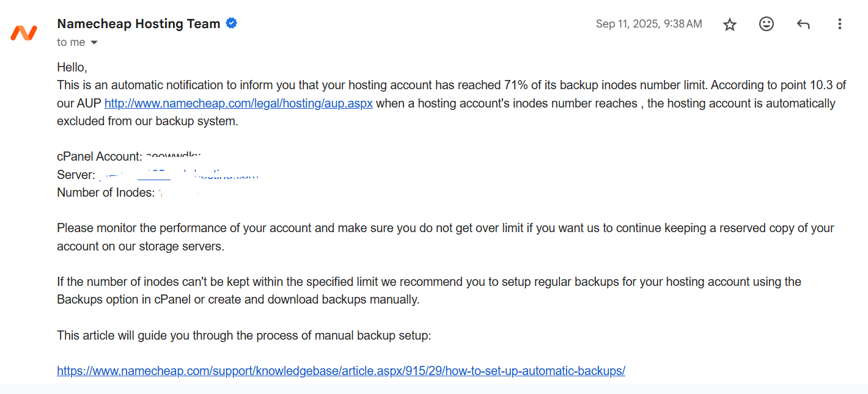The width and height of the screenshot is (868, 394).
Task: Click the sender name Namecheap Hosting Team
Action: [x=138, y=24]
